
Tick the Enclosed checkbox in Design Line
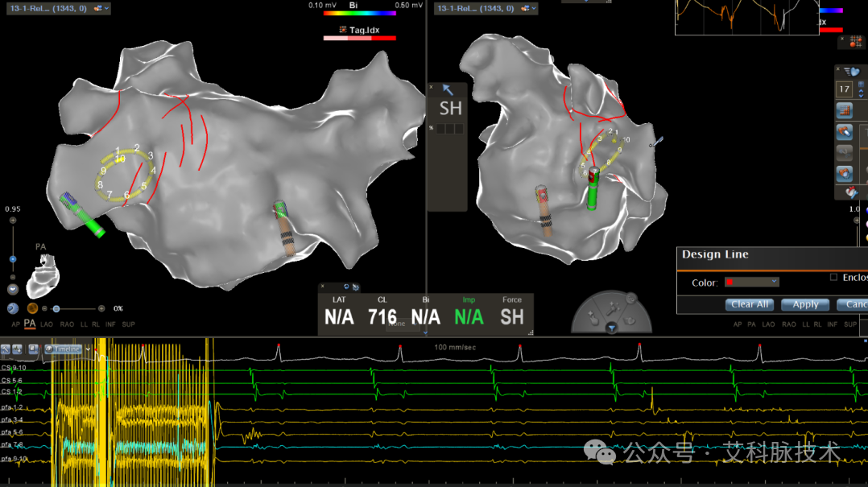833,277
